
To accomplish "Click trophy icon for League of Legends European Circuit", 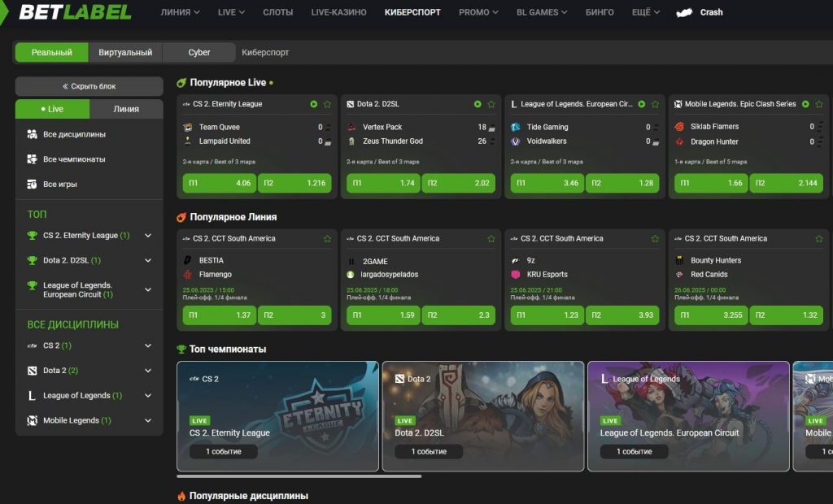I will [33, 285].
